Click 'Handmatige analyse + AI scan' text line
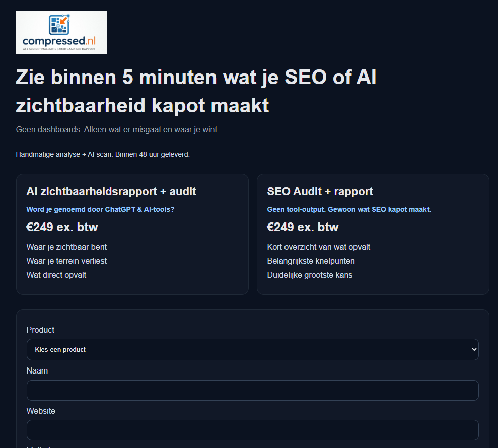The width and height of the screenshot is (498, 448). tap(103, 155)
